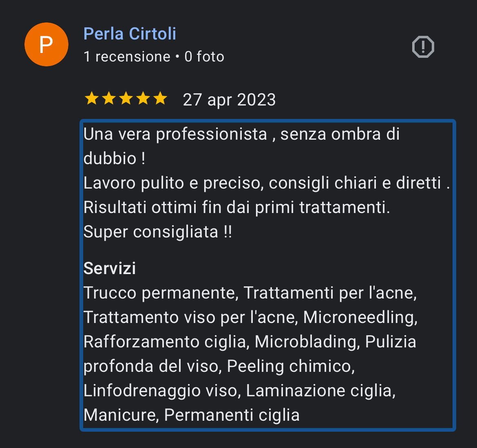Click the "Microneedling" service text
This screenshot has height=448, width=477.
(x=360, y=317)
